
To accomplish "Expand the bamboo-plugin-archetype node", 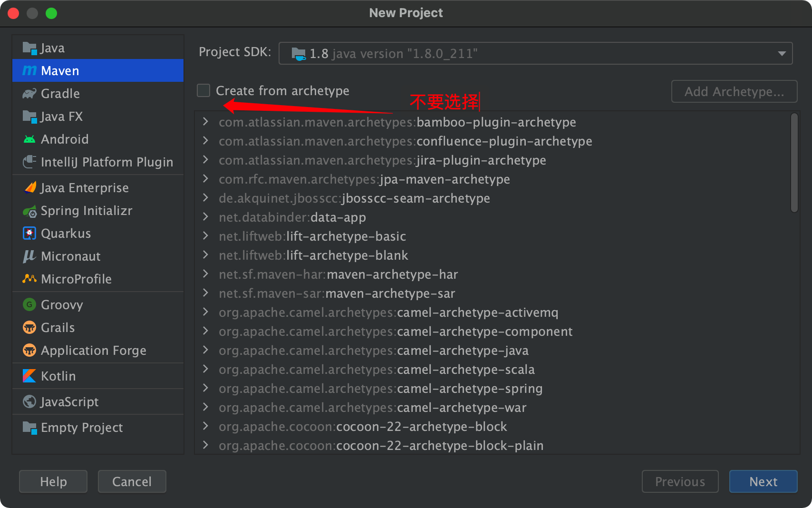I will [x=205, y=122].
